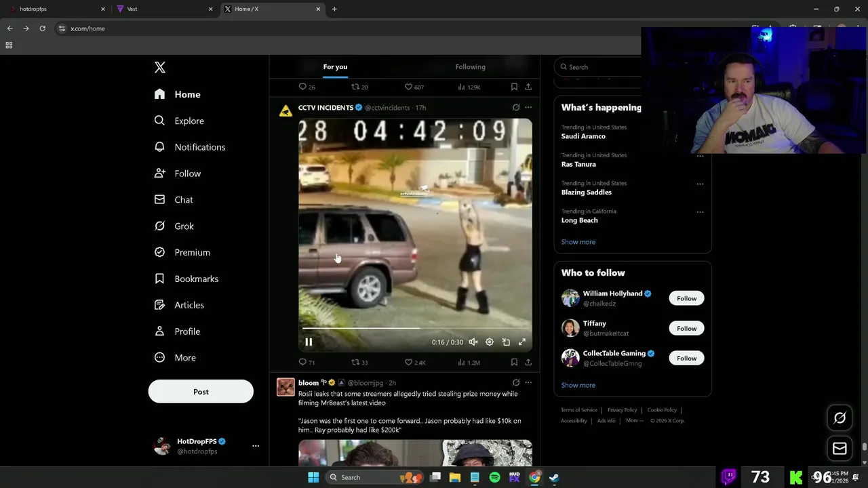Follow William Hollyhand

(686, 298)
